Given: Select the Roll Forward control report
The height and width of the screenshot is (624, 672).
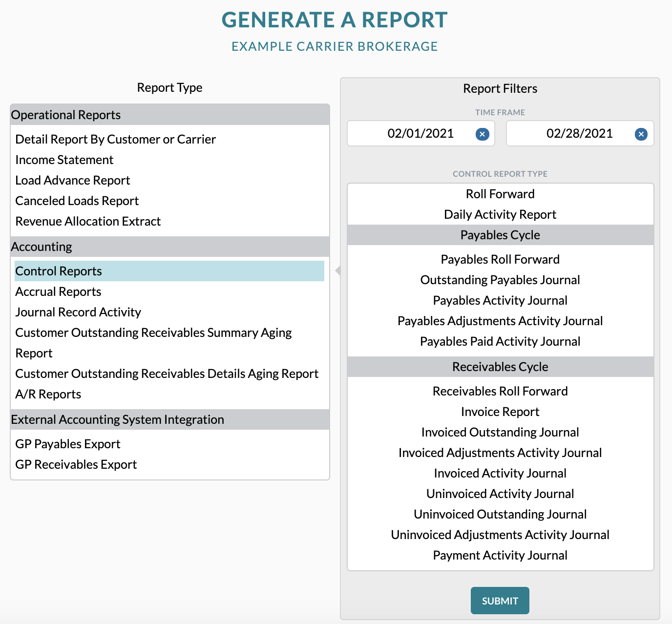Looking at the screenshot, I should [500, 193].
